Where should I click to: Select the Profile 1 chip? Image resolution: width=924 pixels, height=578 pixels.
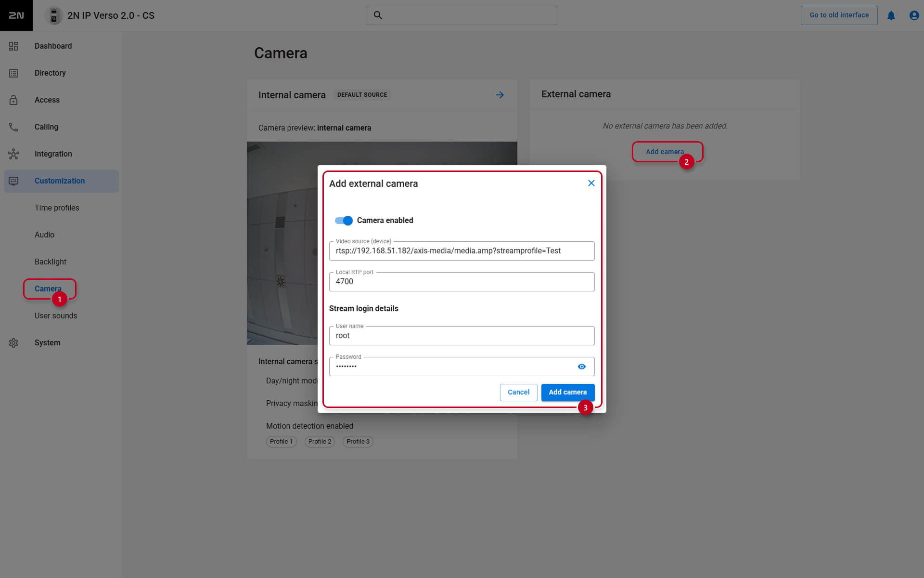281,442
